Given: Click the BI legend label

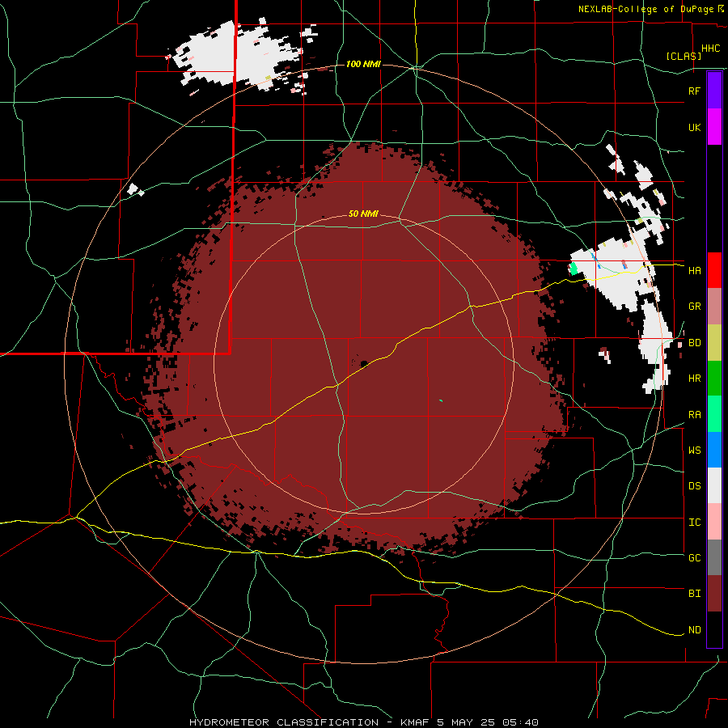Looking at the screenshot, I should [x=695, y=594].
